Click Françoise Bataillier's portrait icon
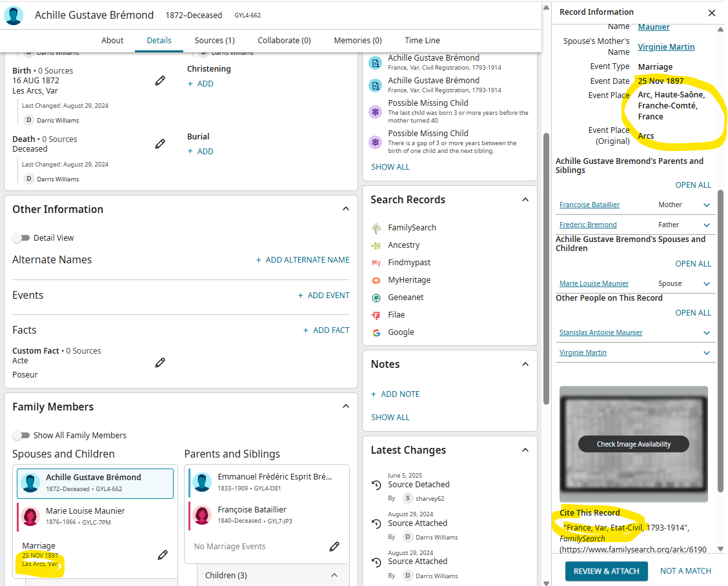The image size is (728, 586). point(202,515)
